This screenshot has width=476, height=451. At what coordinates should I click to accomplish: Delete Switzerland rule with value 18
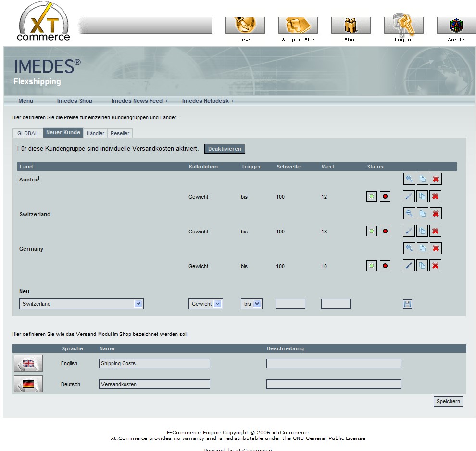point(435,231)
